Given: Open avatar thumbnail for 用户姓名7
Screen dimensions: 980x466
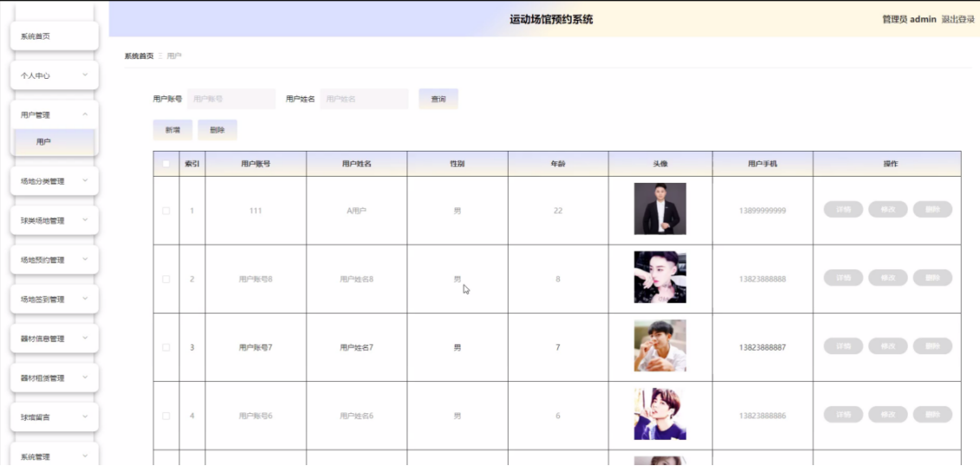Looking at the screenshot, I should [x=660, y=346].
